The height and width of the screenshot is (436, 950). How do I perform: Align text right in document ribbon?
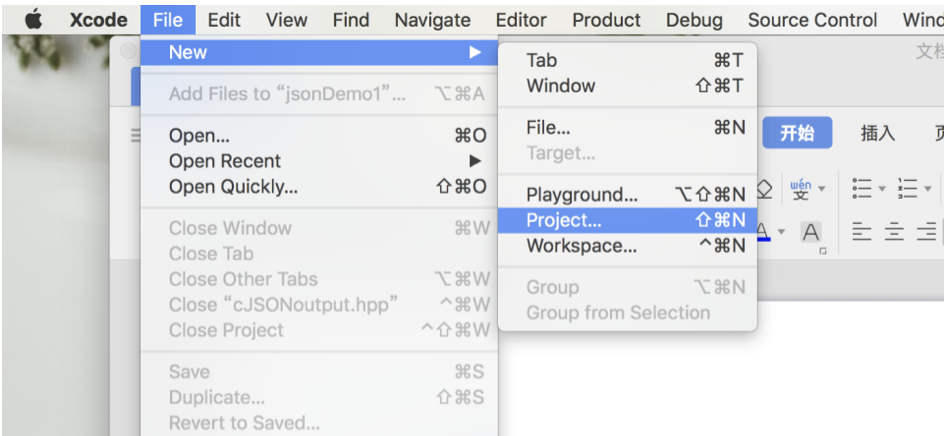[x=926, y=232]
